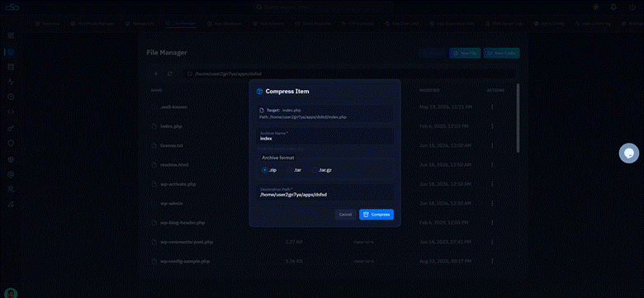Open the dashboard grid sidebar icon

[x=11, y=35]
